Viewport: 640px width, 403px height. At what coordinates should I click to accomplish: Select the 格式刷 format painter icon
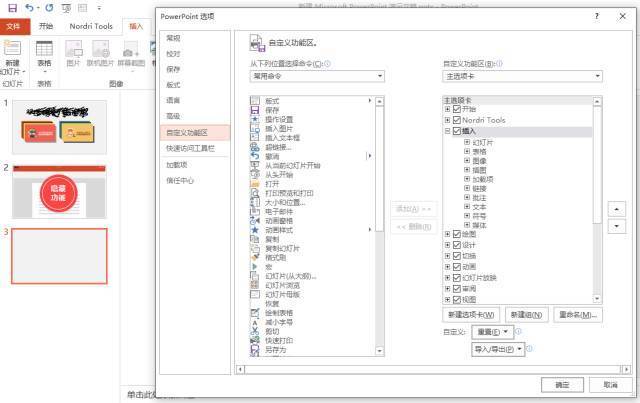pyautogui.click(x=255, y=258)
